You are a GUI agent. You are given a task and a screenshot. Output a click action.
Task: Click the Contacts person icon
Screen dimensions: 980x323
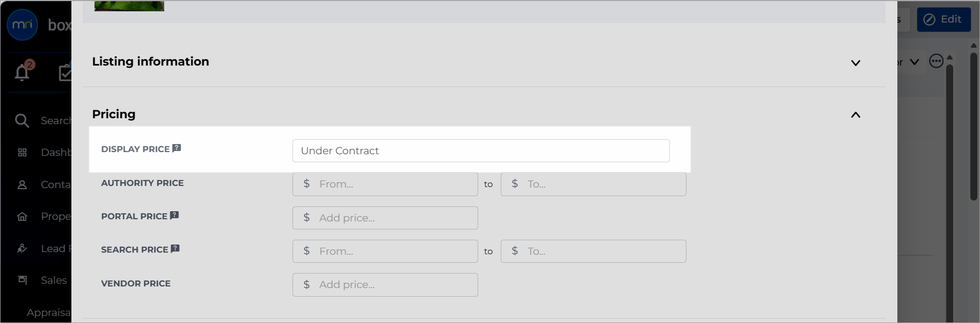(22, 185)
